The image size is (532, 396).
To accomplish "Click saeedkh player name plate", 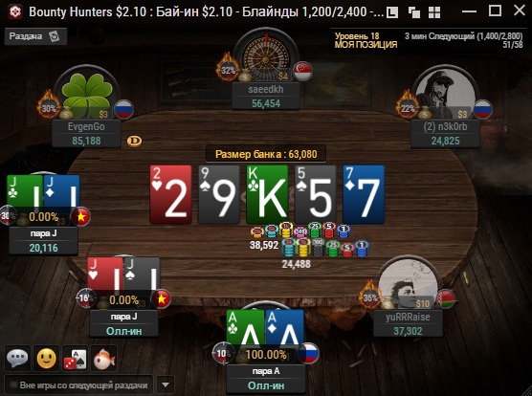I will [x=266, y=96].
